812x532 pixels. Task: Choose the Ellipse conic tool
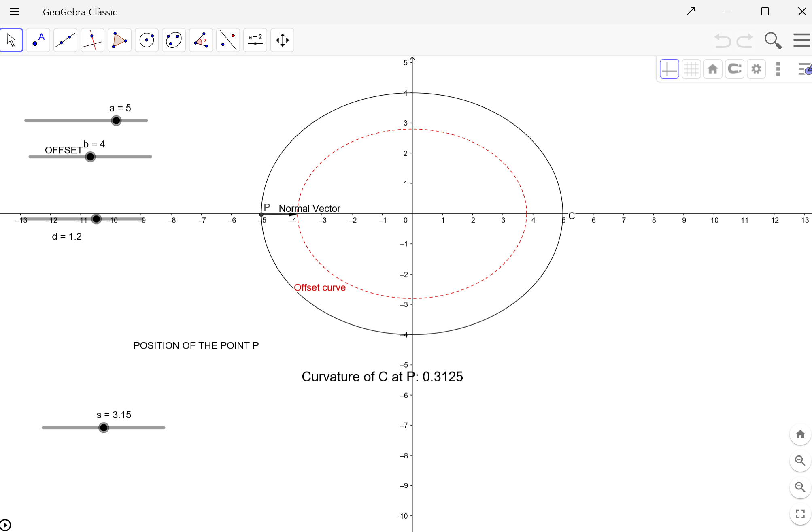pyautogui.click(x=174, y=40)
